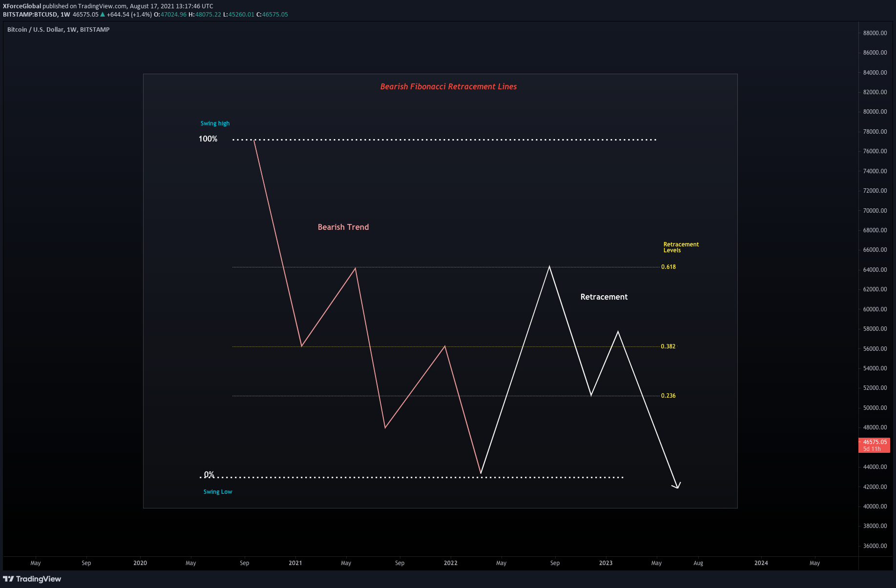Select the chart title 'Bearish Fibonacci Retracement Lines'
Viewport: 896px width, 588px height.
448,86
